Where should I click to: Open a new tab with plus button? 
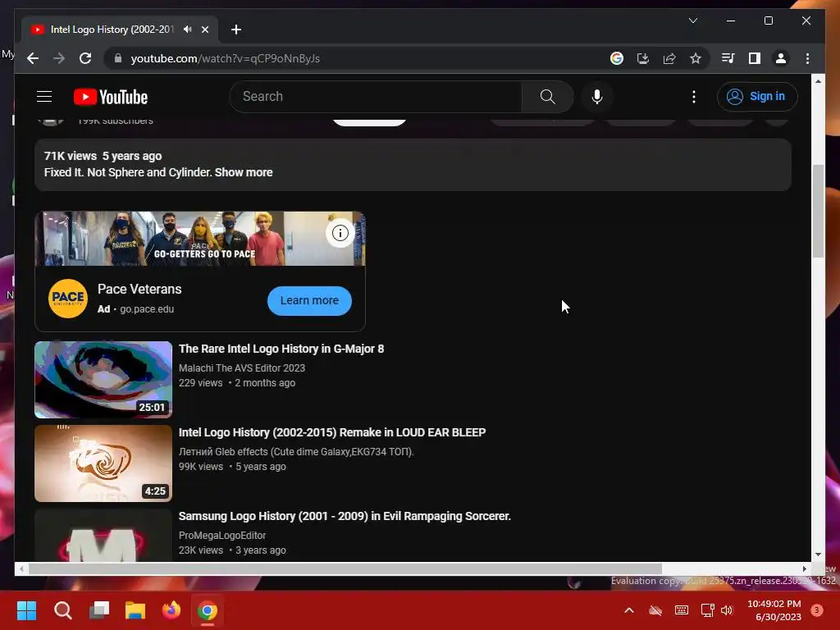(235, 30)
